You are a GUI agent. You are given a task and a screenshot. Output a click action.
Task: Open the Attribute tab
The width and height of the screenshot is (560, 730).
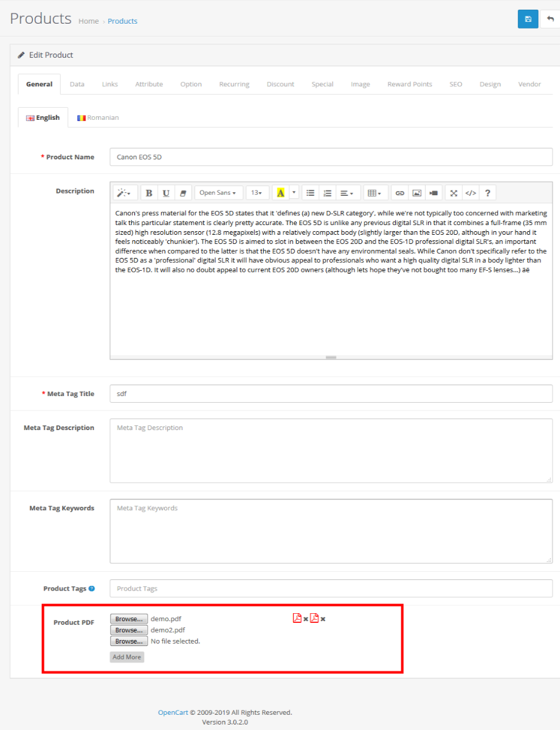pyautogui.click(x=149, y=84)
